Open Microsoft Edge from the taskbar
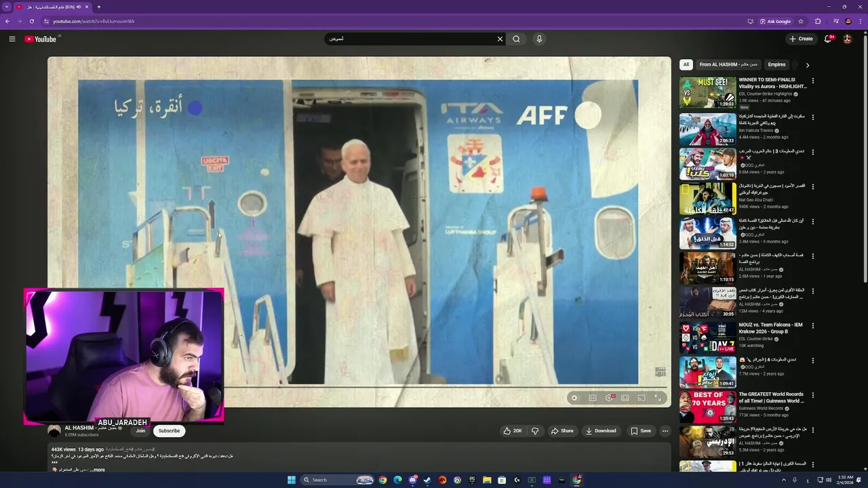Screen dimensions: 868x488 click(397, 480)
